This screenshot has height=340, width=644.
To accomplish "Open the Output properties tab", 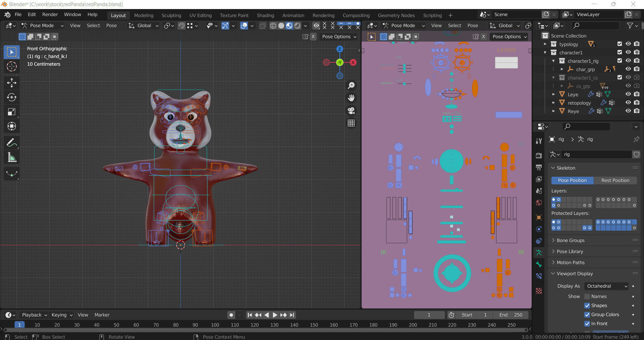I will coord(539,167).
